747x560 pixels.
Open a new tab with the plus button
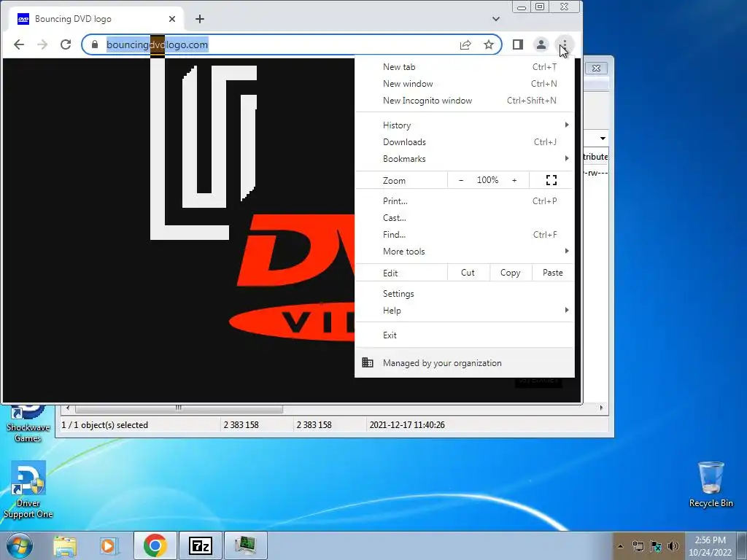click(x=200, y=19)
